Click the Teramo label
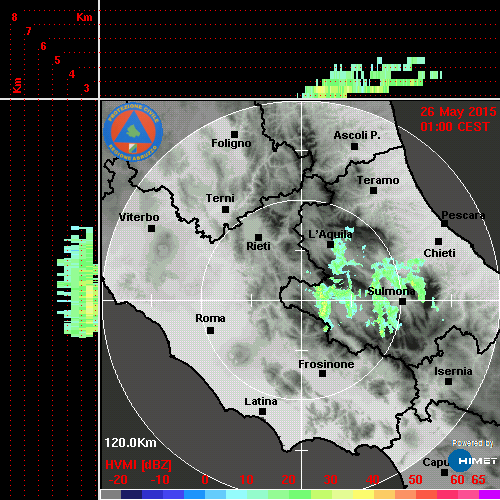This screenshot has width=500, height=500. click(378, 180)
